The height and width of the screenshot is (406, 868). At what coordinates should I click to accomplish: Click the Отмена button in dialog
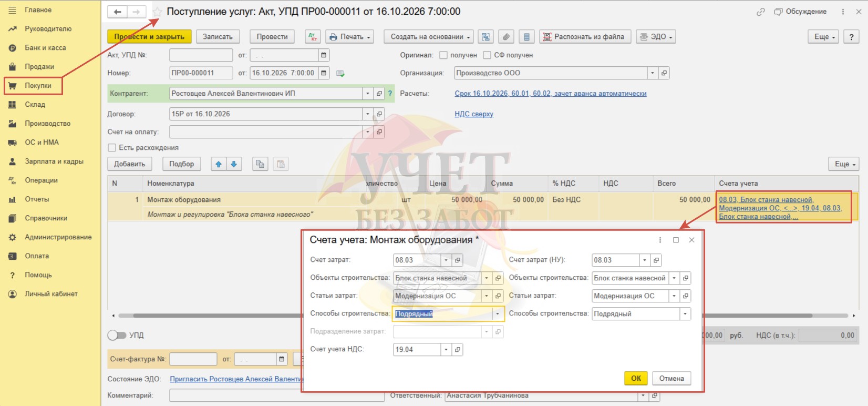[x=671, y=379]
